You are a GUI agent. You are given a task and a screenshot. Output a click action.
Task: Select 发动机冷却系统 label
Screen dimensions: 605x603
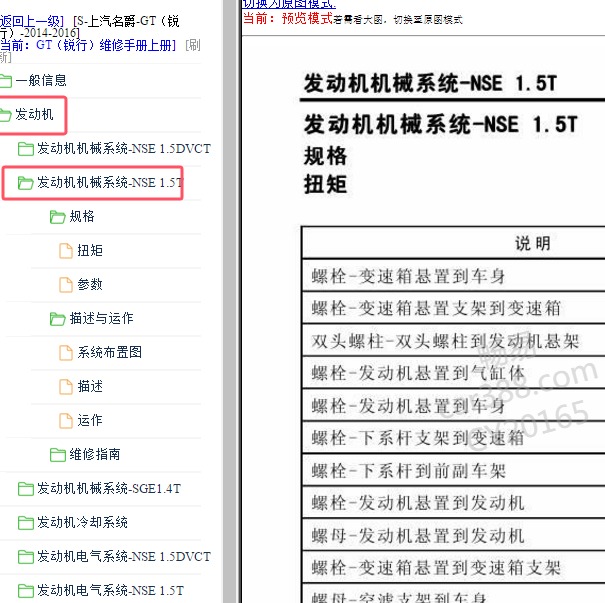click(82, 522)
